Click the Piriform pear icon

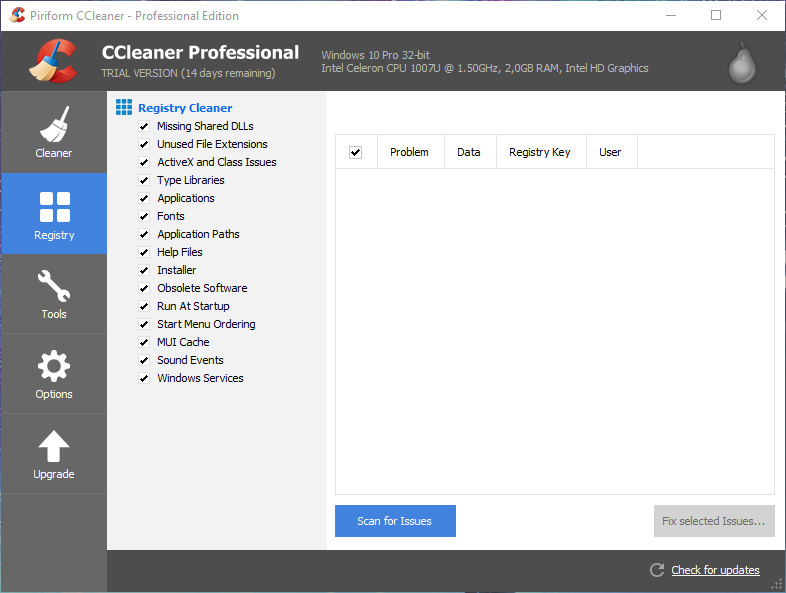point(742,63)
